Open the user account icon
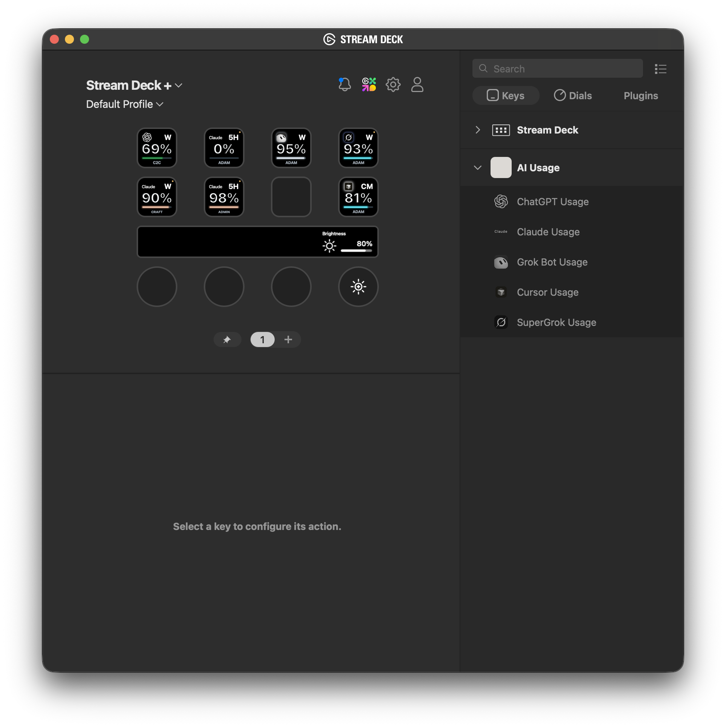Viewport: 726px width, 728px height. point(417,84)
